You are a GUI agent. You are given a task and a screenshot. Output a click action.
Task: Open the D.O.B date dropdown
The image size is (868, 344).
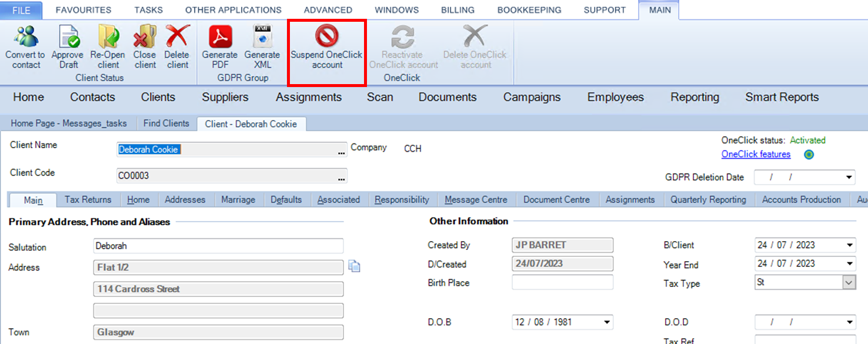coord(606,322)
